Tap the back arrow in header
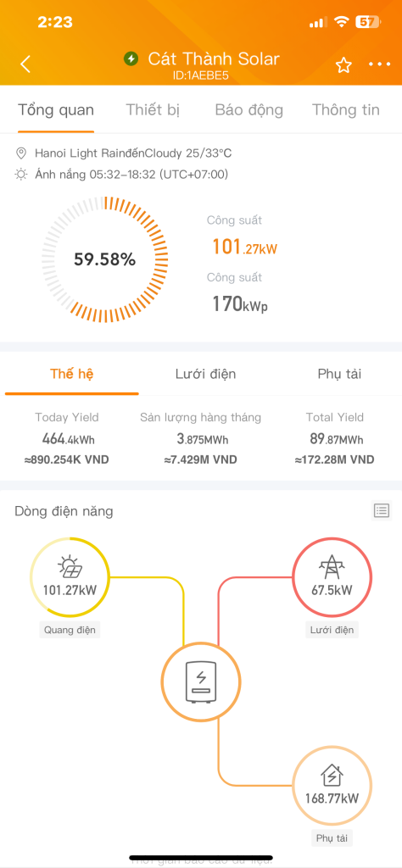This screenshot has width=402, height=868. 25,64
